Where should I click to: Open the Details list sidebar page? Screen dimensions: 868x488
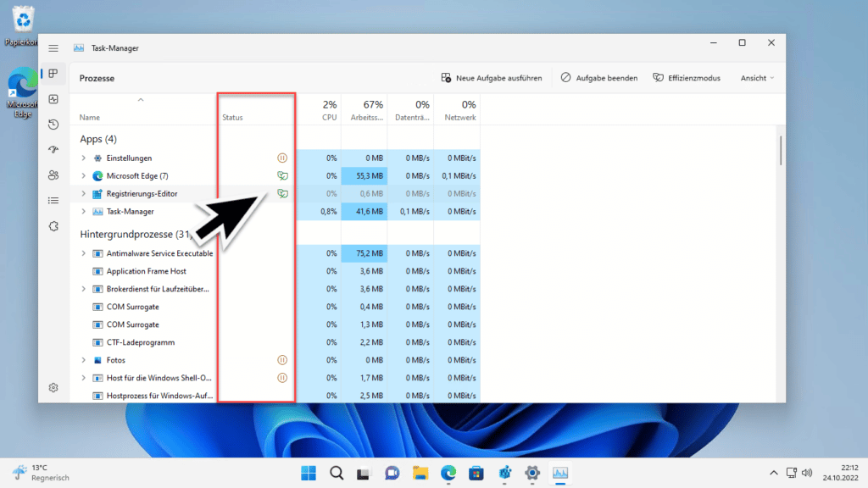click(x=53, y=200)
